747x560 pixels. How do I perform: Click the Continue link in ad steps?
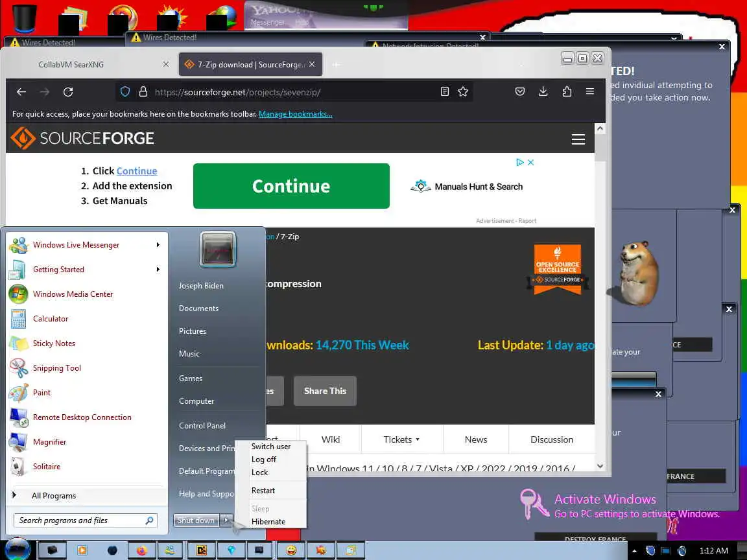[137, 171]
